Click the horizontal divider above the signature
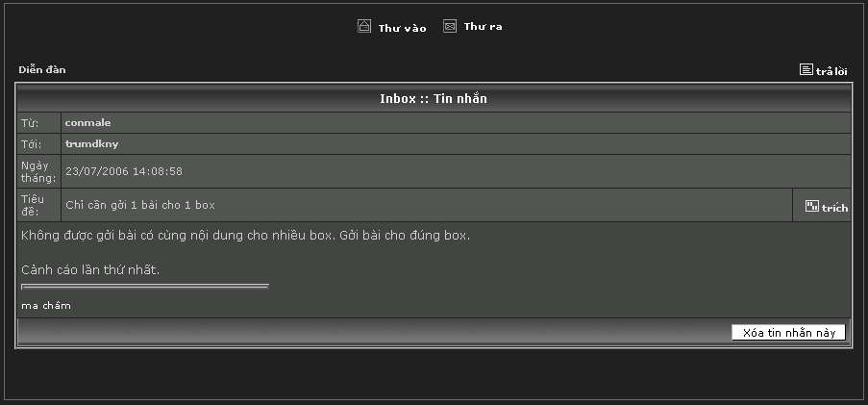Screen dimensions: 868x405 (144, 286)
